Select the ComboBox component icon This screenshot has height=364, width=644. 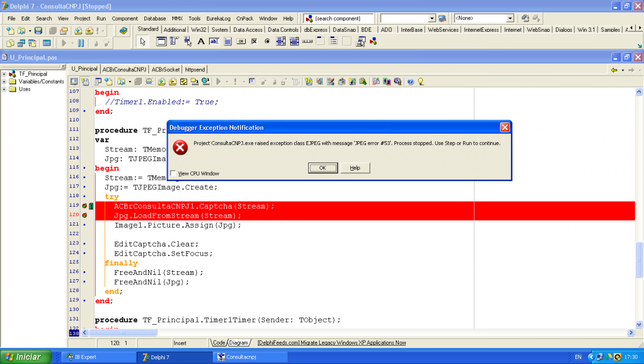[294, 41]
